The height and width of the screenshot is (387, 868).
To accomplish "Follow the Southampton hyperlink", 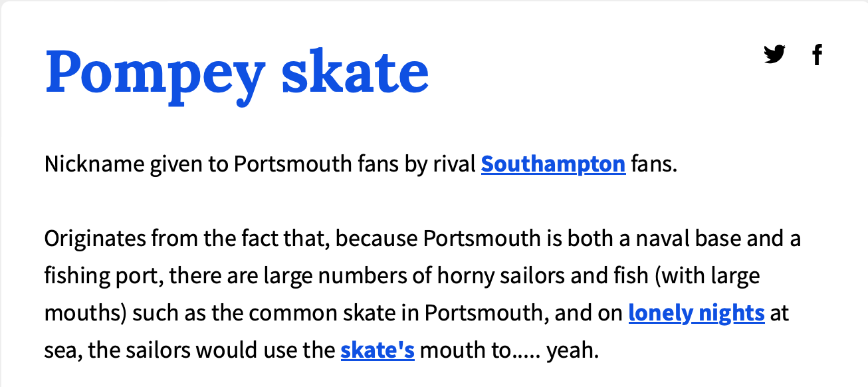I will (553, 164).
